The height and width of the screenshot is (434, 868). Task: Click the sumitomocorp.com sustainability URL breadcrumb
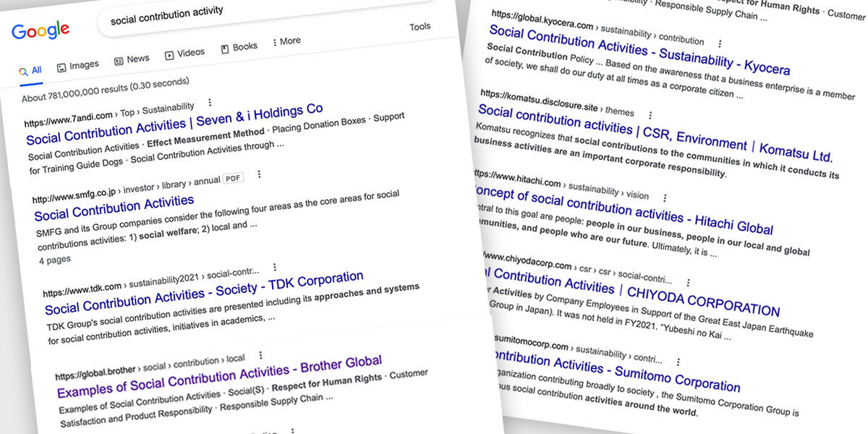(578, 347)
